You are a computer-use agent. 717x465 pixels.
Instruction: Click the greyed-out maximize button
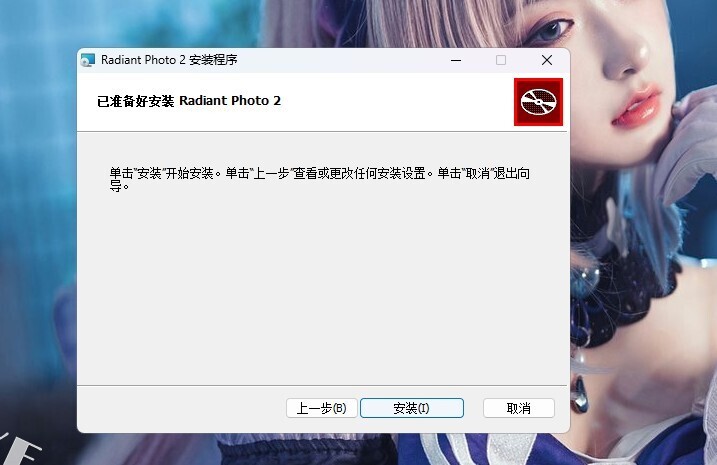point(501,60)
